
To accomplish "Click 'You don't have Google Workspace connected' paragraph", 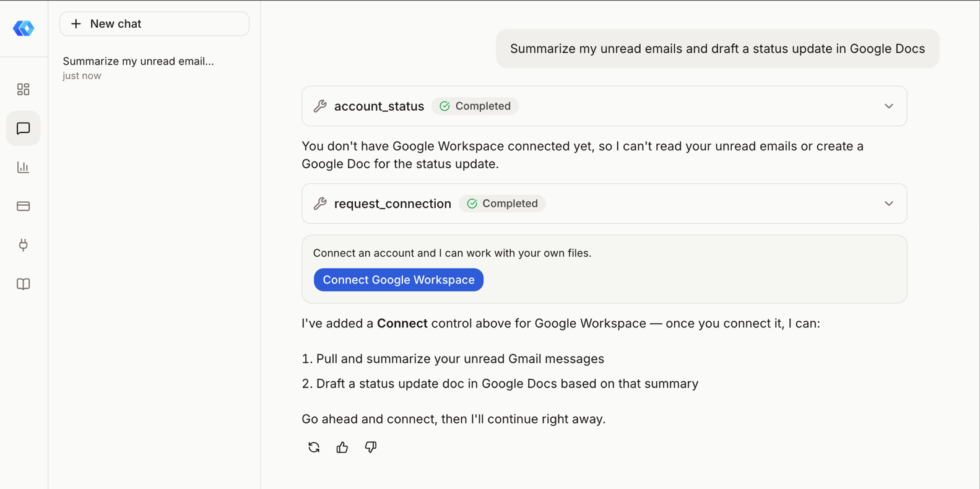I will [583, 155].
